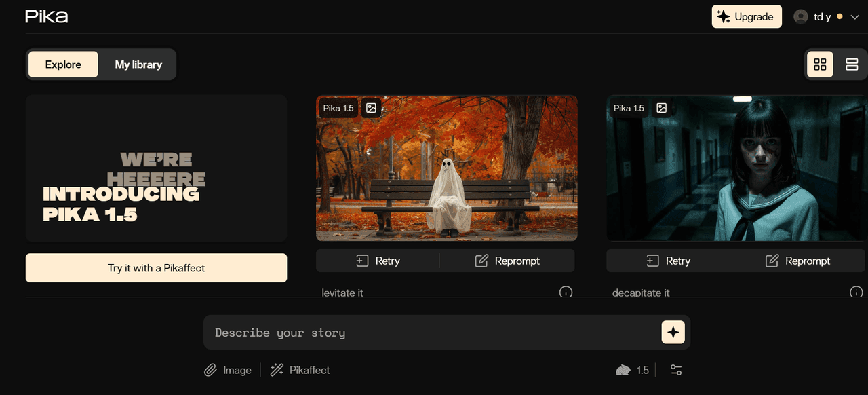This screenshot has width=868, height=395.
Task: Click the Pika 1.5 badge on the hallway video
Action: [x=629, y=108]
